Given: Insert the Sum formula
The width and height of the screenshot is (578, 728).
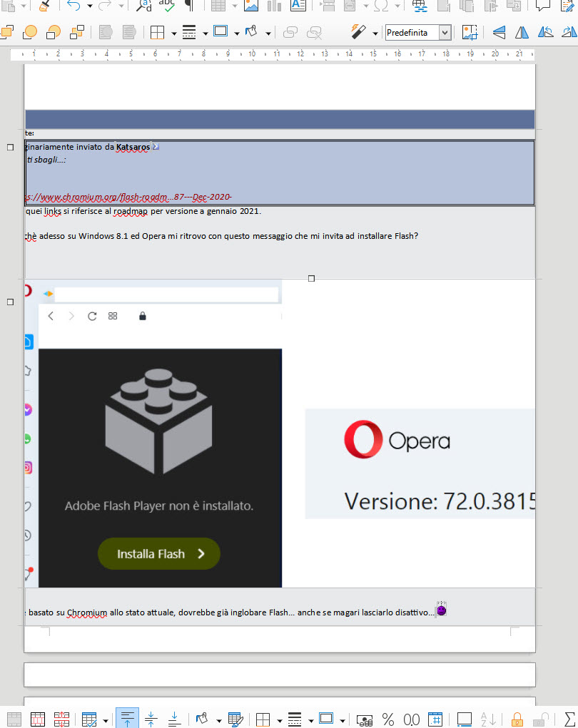Looking at the screenshot, I should tap(569, 719).
